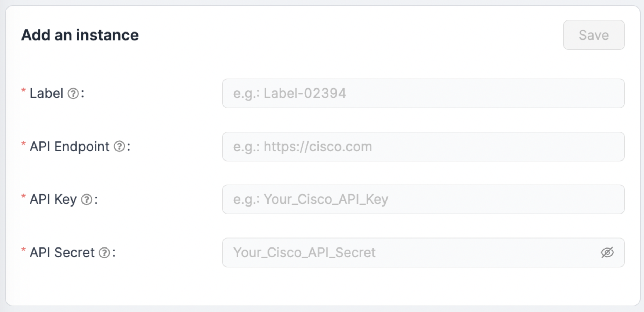Click the required marker before API Secret
644x312 pixels.
click(23, 250)
